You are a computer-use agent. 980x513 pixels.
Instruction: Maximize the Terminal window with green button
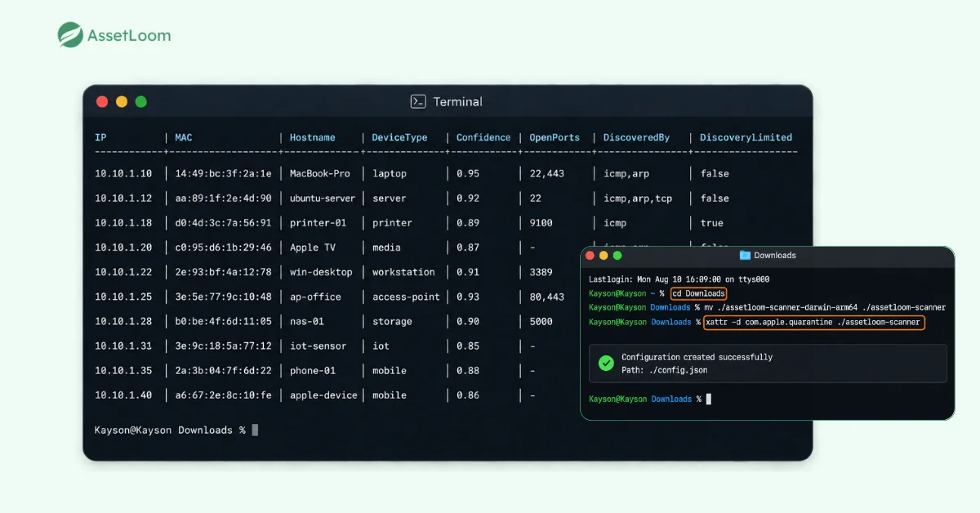pos(141,102)
